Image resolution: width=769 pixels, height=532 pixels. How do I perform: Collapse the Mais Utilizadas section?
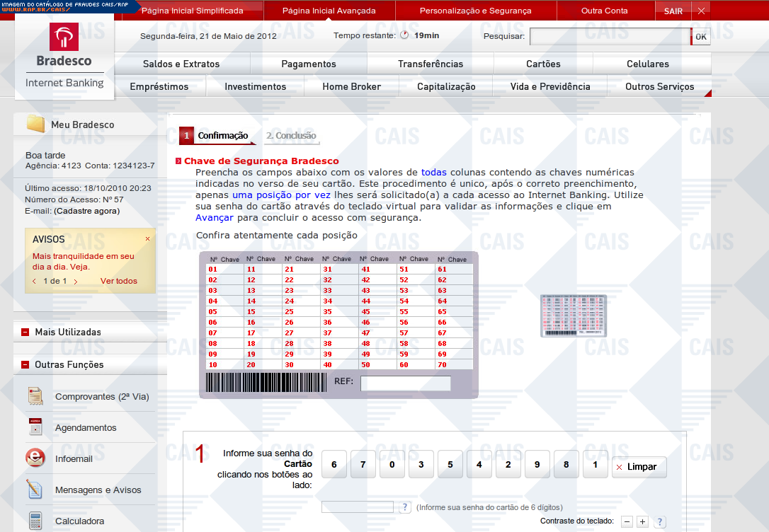[25, 332]
